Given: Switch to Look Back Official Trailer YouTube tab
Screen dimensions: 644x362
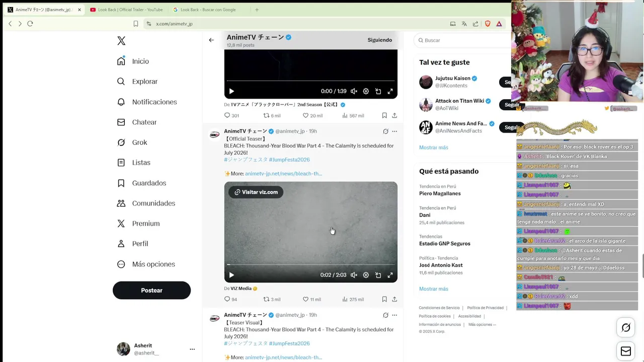Looking at the screenshot, I should [x=126, y=10].
